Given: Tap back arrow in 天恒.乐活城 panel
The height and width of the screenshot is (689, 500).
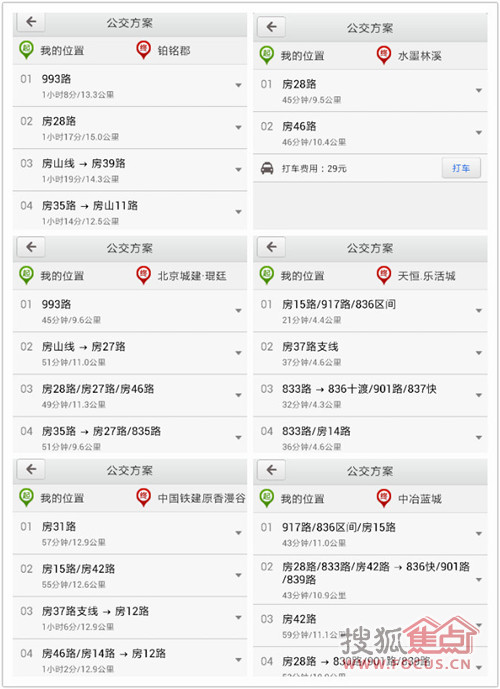Looking at the screenshot, I should [x=271, y=247].
